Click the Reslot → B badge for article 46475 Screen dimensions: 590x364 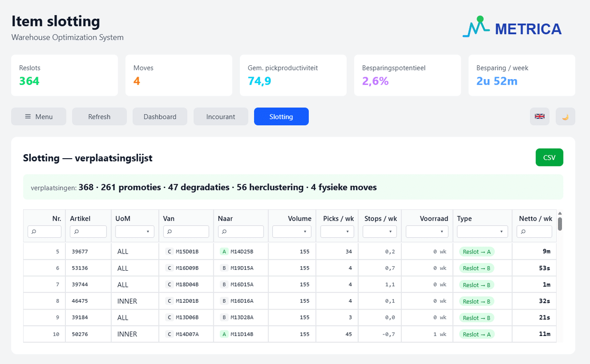[x=477, y=301]
